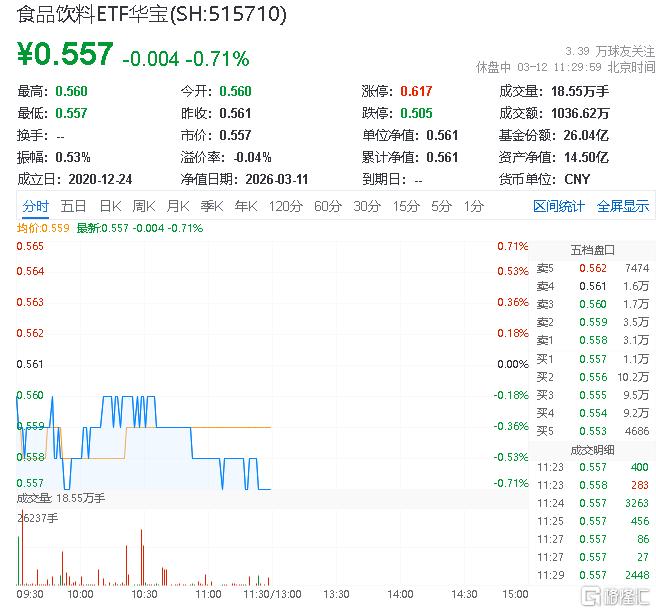
Task: Click 振幅 value 0.53%
Action: 73,157
